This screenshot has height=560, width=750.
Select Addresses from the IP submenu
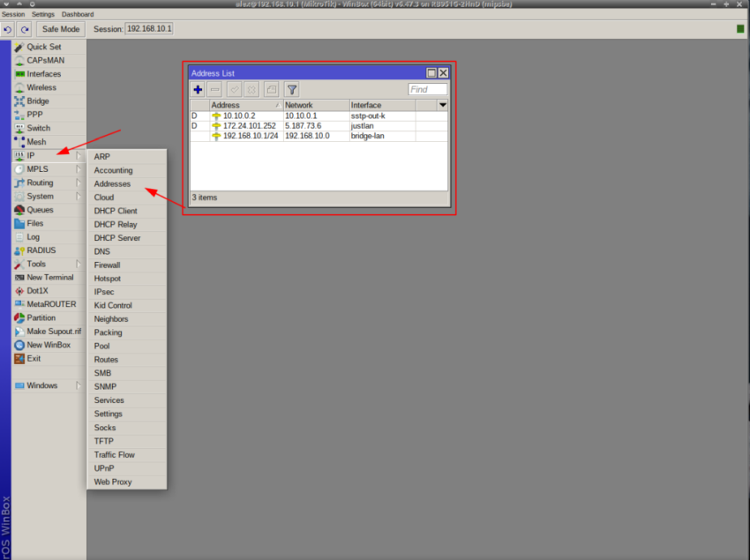[x=111, y=183]
